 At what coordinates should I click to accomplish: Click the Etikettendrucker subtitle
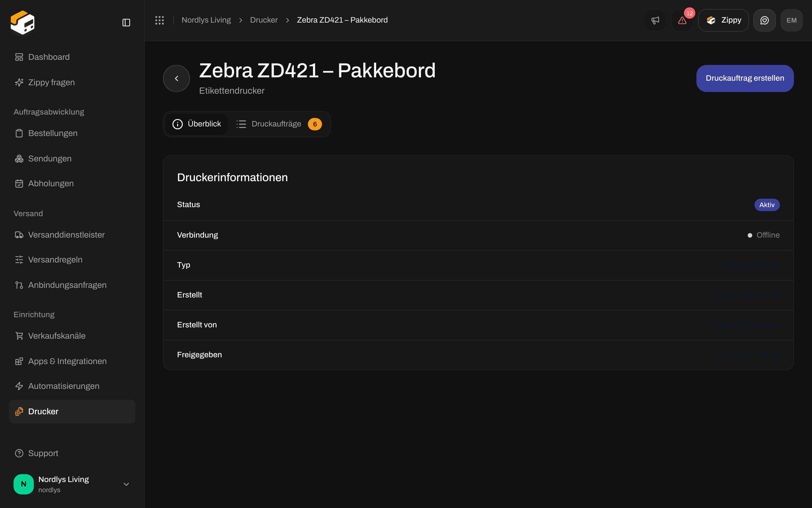click(x=232, y=91)
